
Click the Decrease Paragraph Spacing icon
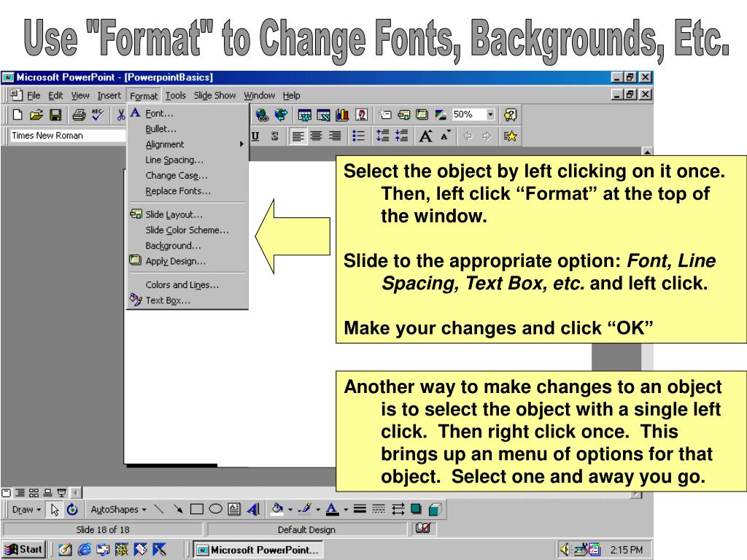pyautogui.click(x=402, y=136)
